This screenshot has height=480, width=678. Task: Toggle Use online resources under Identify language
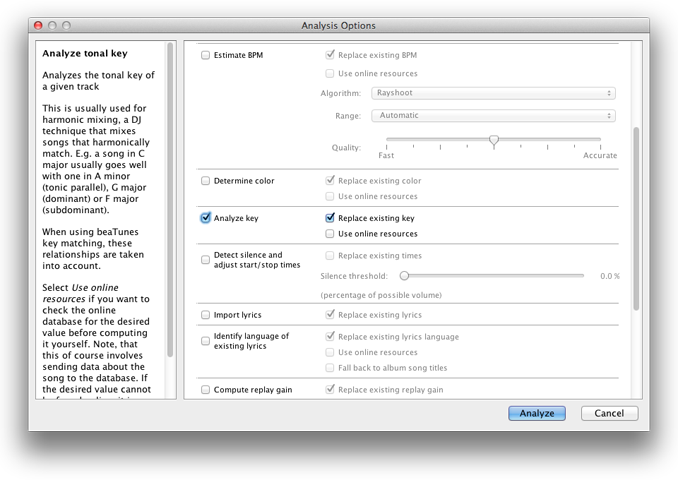pyautogui.click(x=330, y=352)
